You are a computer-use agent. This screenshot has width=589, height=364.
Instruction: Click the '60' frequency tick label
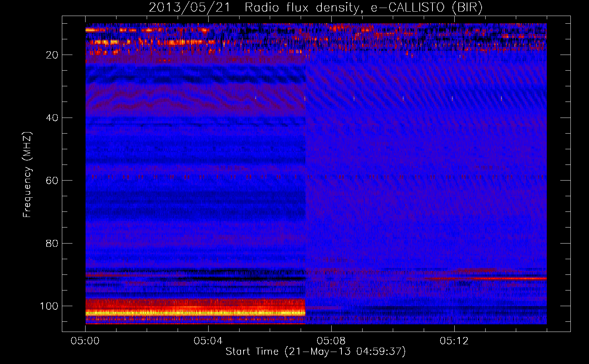pyautogui.click(x=52, y=181)
